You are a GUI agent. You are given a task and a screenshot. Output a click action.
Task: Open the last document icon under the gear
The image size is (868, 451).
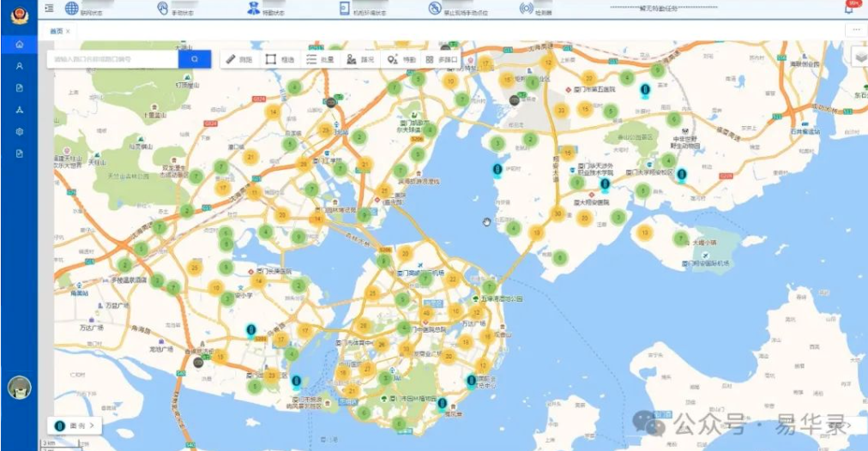click(20, 153)
